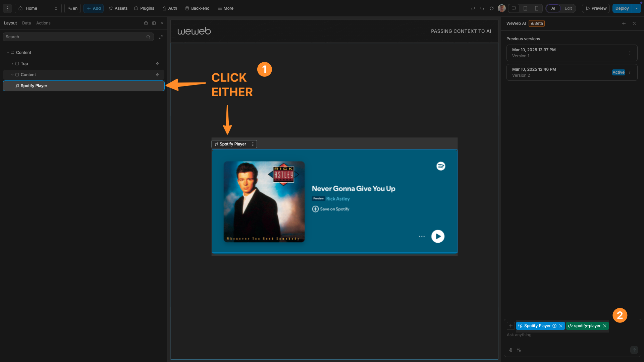Open the More menu
The width and height of the screenshot is (644, 362).
225,8
